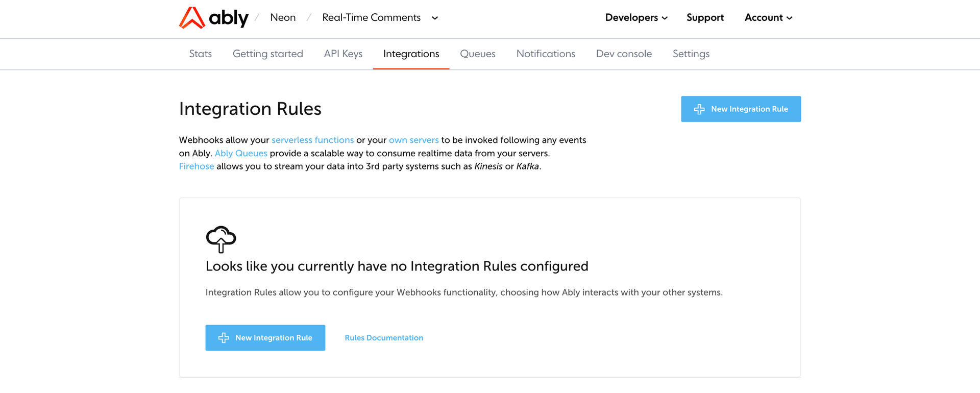Go to the API Keys tab

click(343, 54)
